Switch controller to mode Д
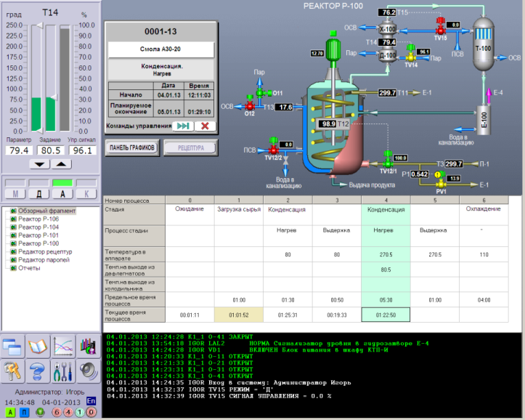This screenshot has height=420, width=525. [38, 194]
